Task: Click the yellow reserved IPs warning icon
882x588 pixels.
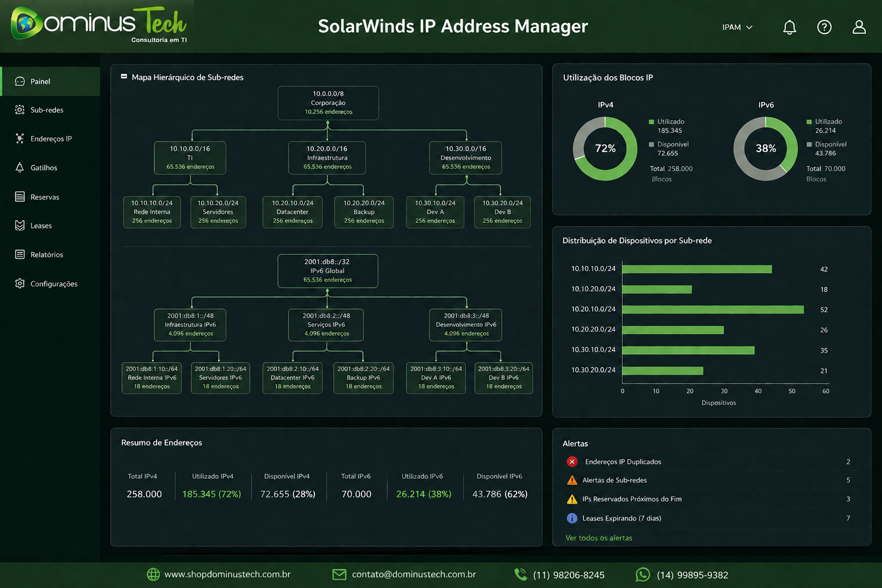Action: point(572,499)
